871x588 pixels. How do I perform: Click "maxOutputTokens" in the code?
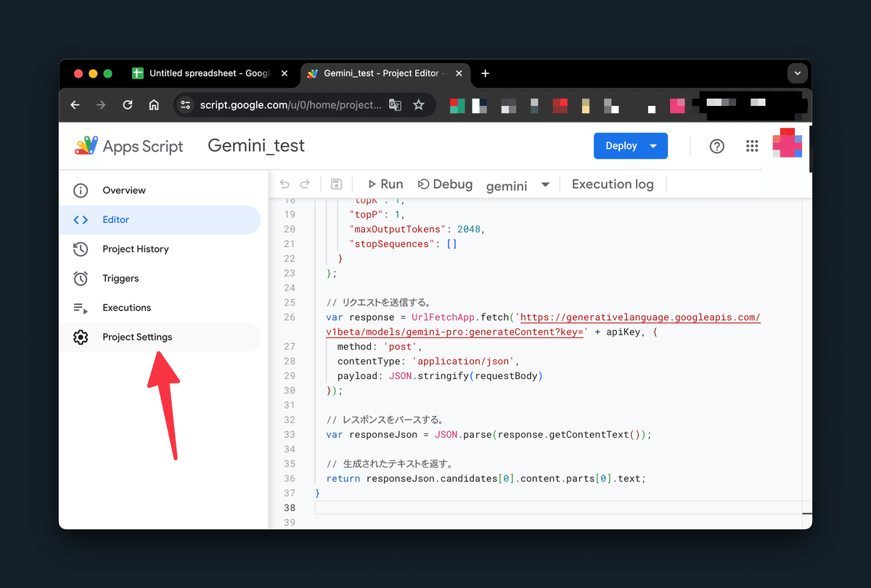coord(397,229)
